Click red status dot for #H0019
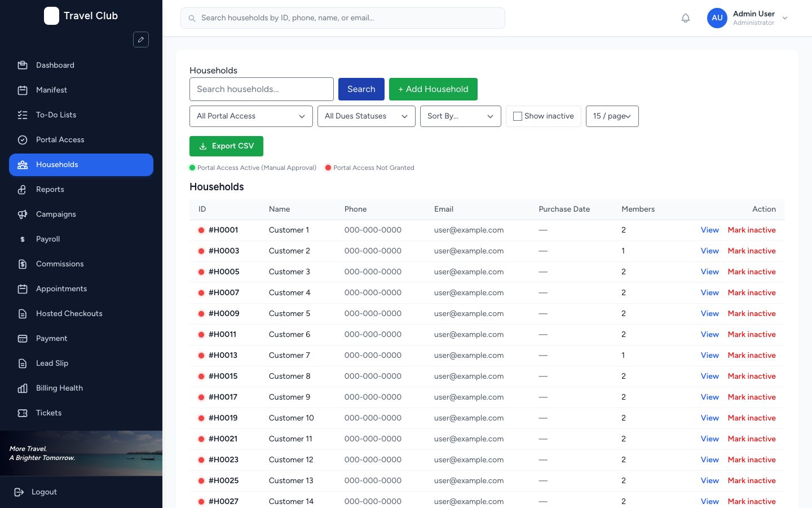812x508 pixels. 201,418
